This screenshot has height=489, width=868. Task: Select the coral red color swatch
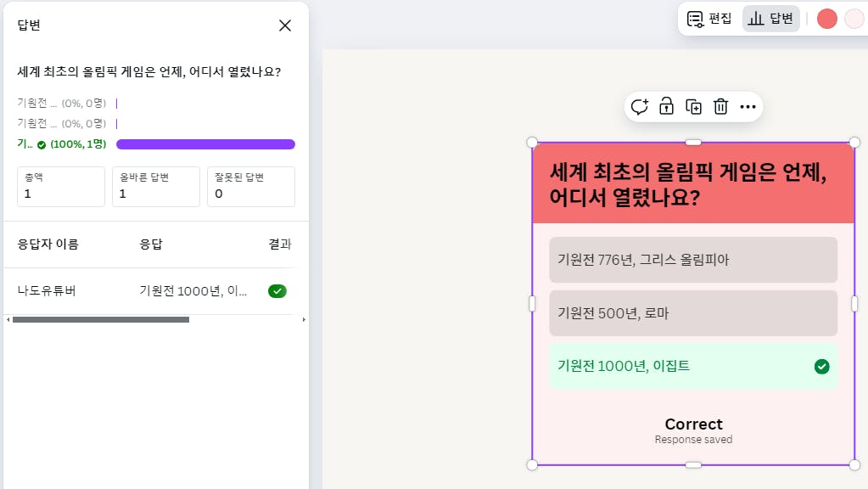tap(826, 19)
